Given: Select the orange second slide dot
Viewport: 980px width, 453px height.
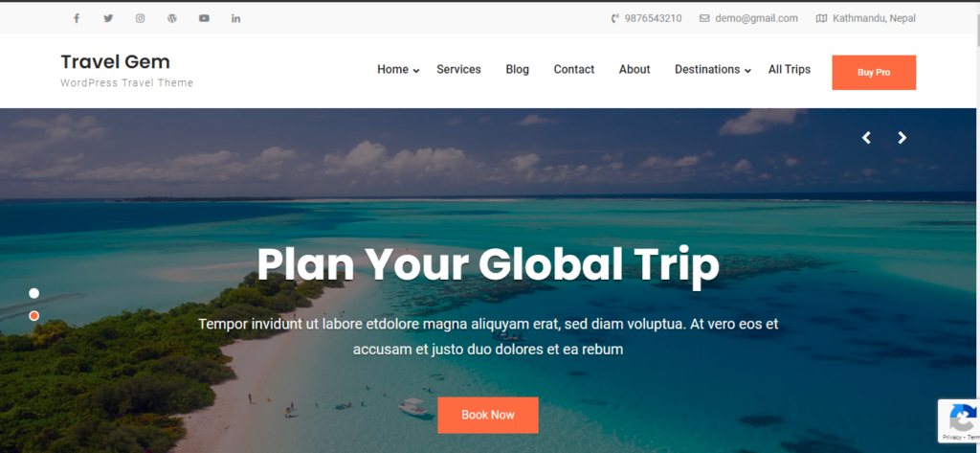Looking at the screenshot, I should pos(33,316).
